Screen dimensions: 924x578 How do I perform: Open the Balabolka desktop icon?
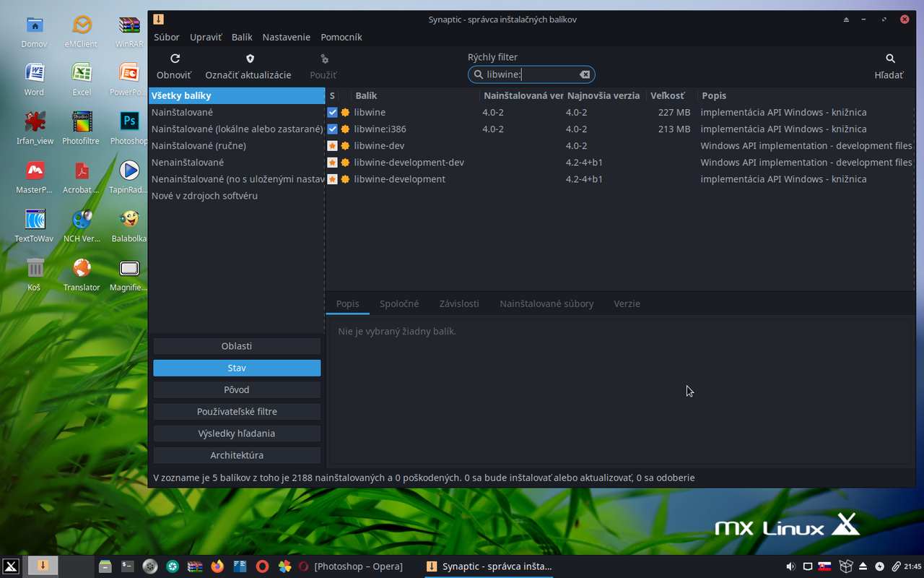click(x=129, y=225)
